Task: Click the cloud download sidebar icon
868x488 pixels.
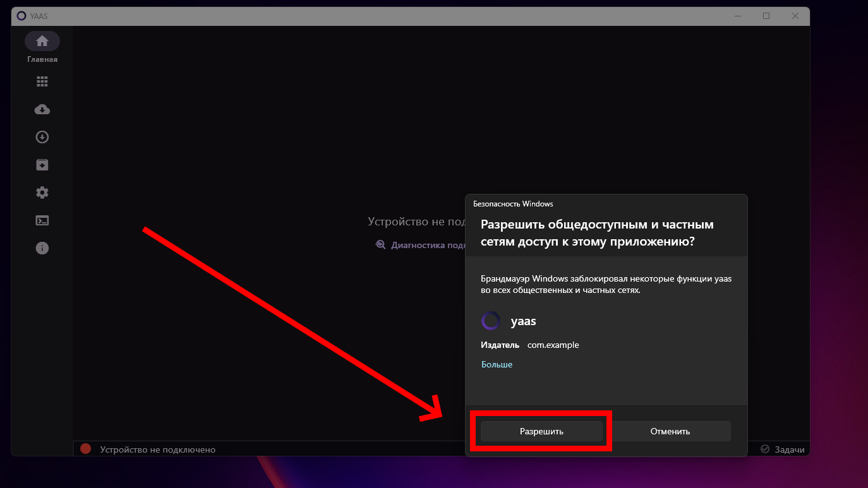Action: click(x=42, y=110)
